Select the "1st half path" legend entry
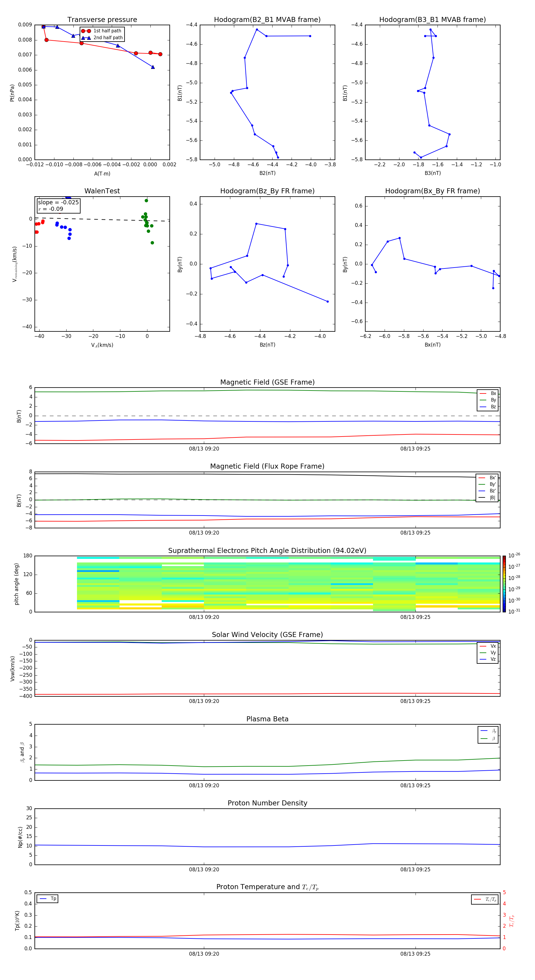535x980 pixels. click(x=102, y=31)
